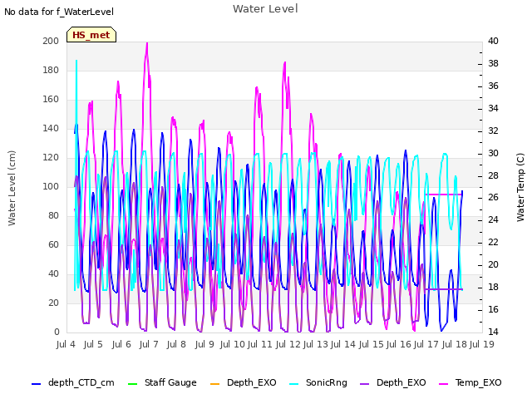
Task: Click the Jul 19 x-axis tick label
Action: tap(481, 344)
